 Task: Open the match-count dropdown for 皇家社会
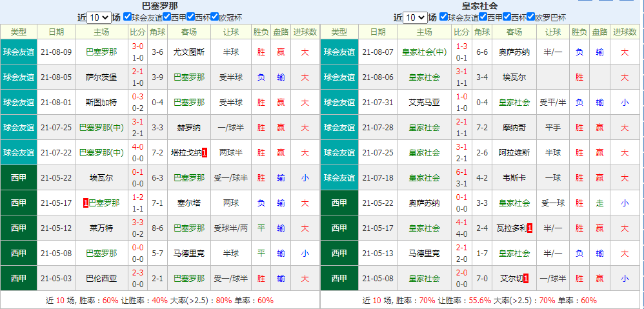[x=415, y=17]
